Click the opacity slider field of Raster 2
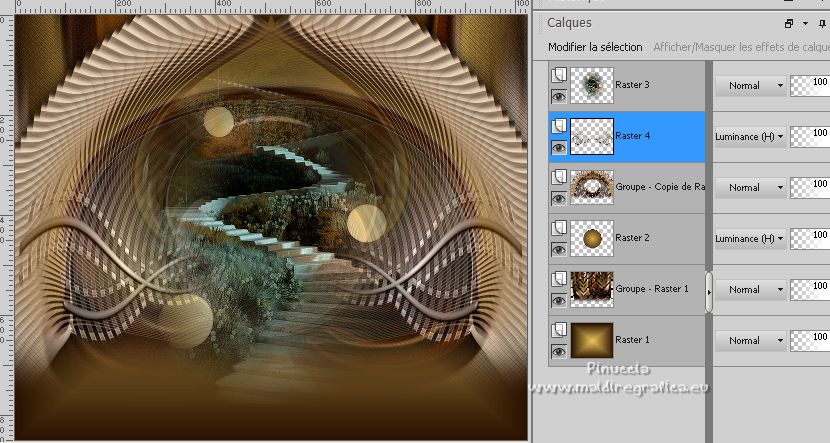This screenshot has height=443, width=830. tap(810, 239)
